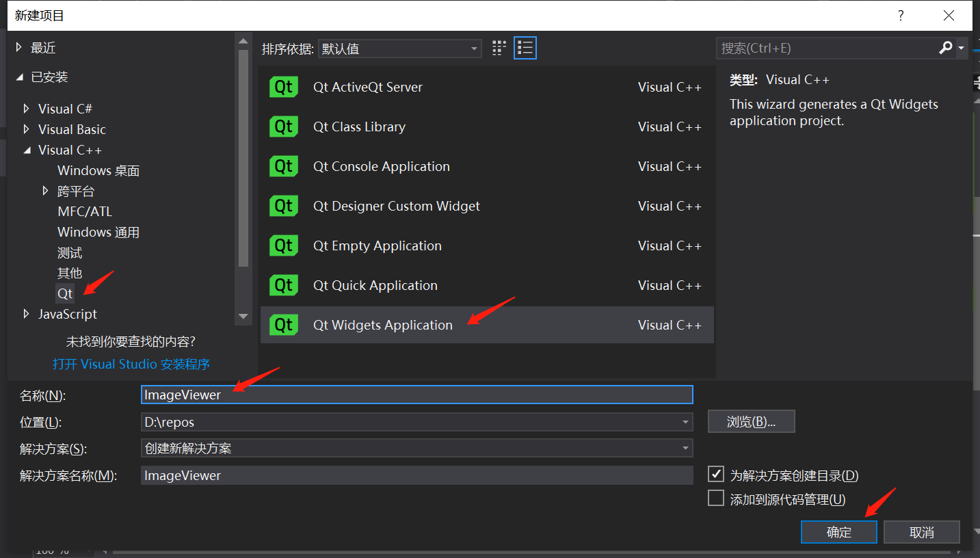The image size is (980, 558).
Task: Click the category tree scrollbar thumb
Action: (x=243, y=159)
